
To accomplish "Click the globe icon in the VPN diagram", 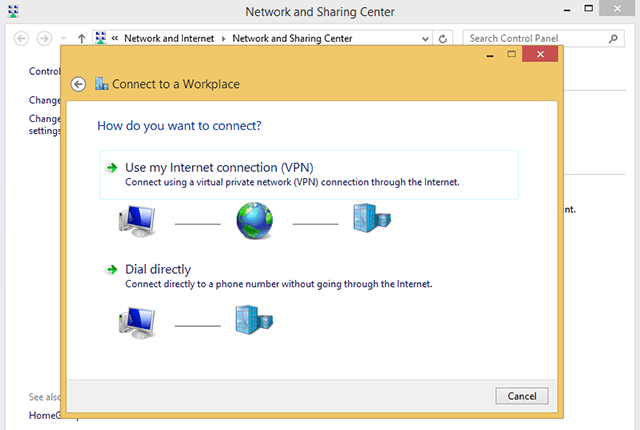I will point(255,220).
